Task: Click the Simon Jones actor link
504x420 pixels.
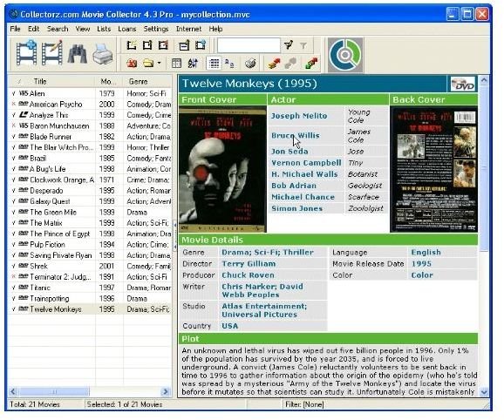Action: click(297, 208)
